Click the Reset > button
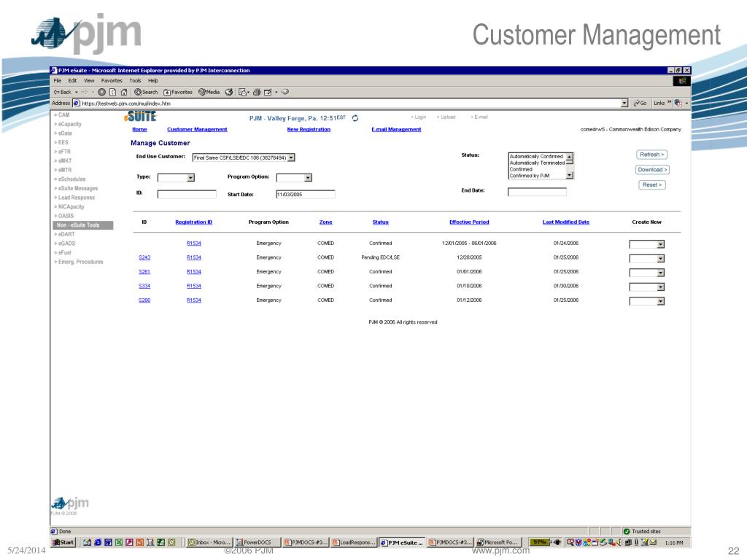 (651, 184)
